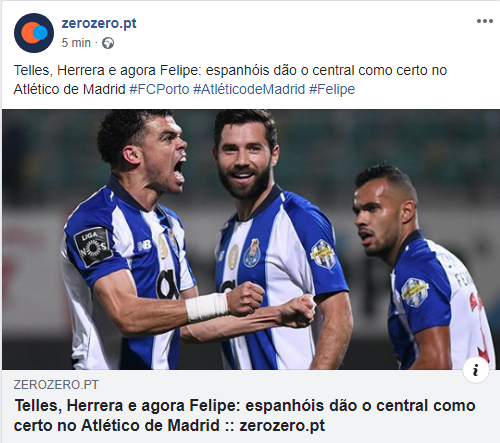Image resolution: width=500 pixels, height=443 pixels.
Task: Open the #Felipe hashtag
Action: coord(332,89)
